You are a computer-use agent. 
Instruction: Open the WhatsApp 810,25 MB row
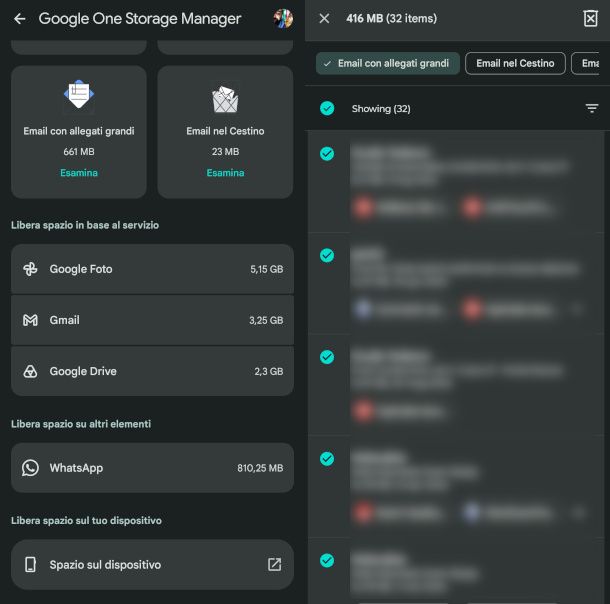coord(152,468)
